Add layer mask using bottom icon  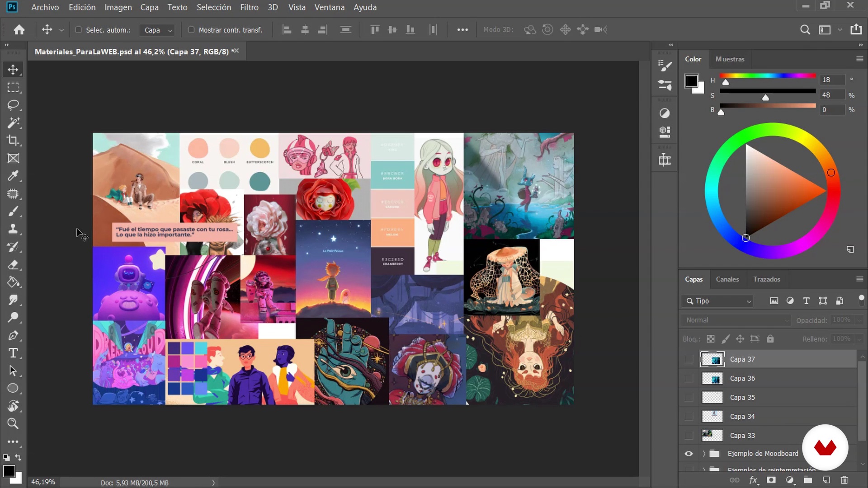771,480
